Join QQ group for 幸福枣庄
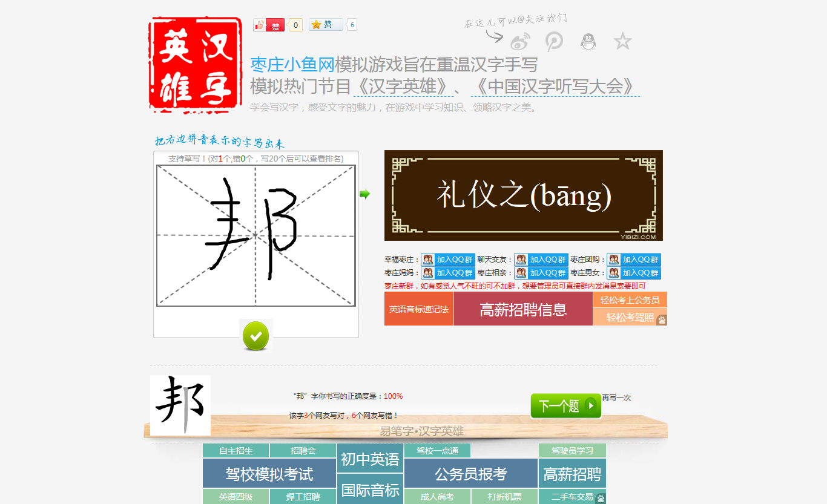Viewport: 827px width, 504px height. click(447, 260)
